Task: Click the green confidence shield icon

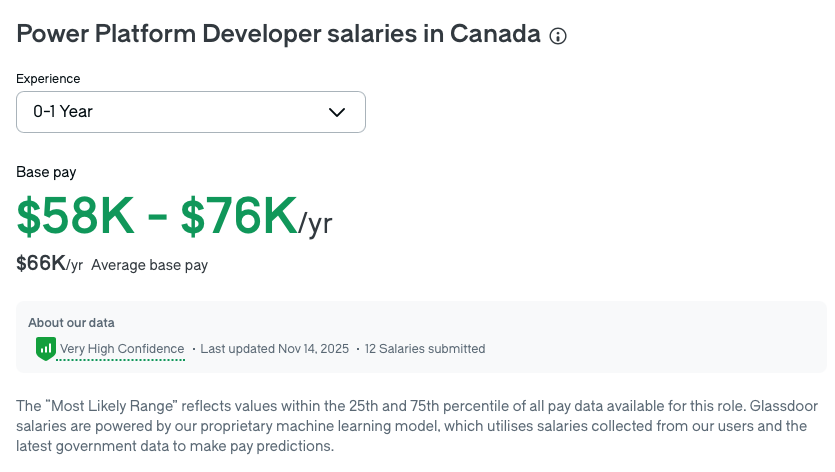Action: tap(45, 349)
